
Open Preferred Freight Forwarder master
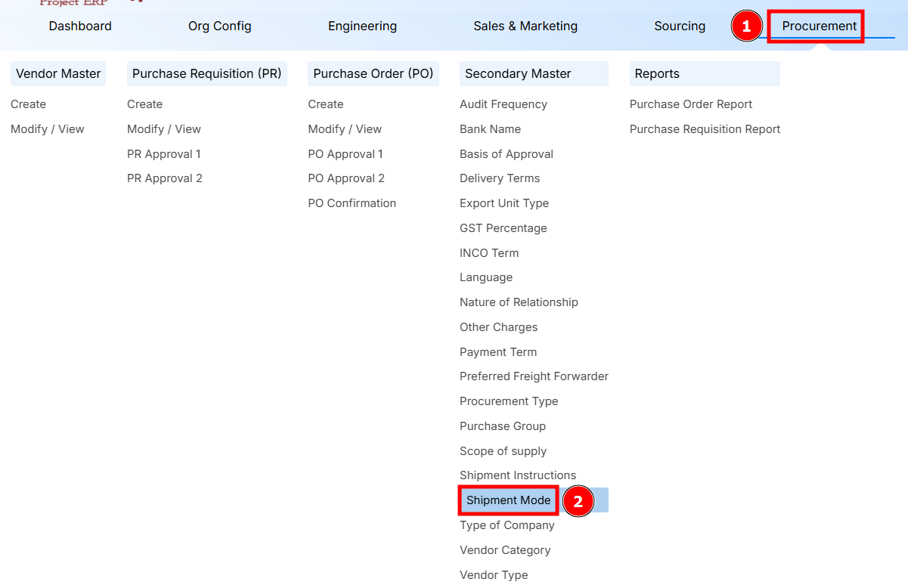pyautogui.click(x=534, y=376)
